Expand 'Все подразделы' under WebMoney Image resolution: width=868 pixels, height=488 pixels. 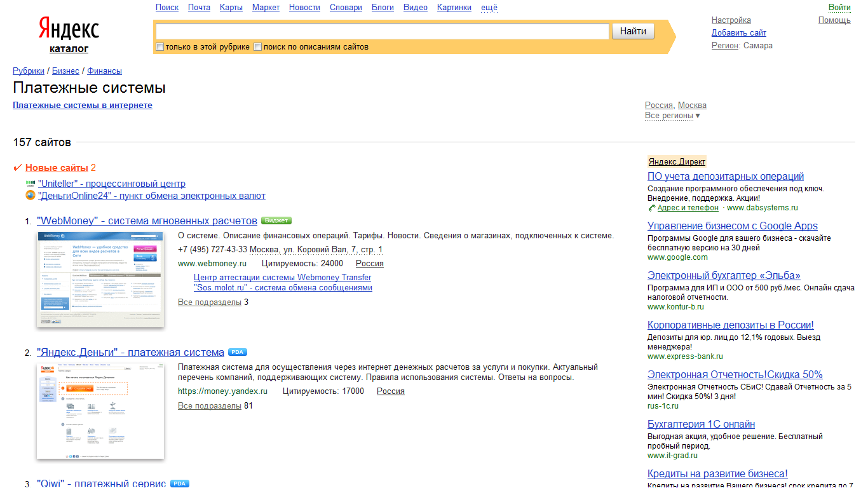[210, 302]
